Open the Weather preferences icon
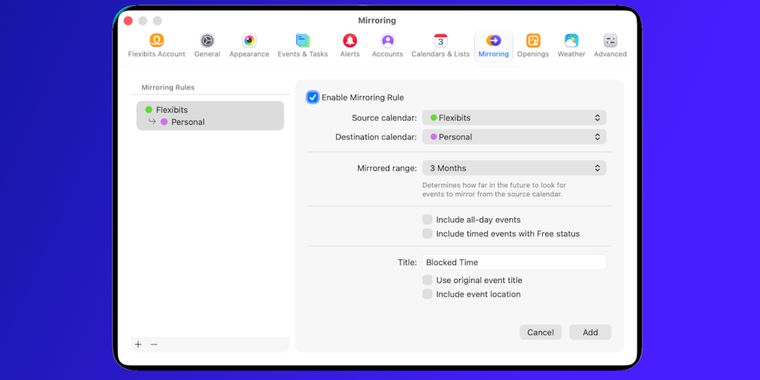Image resolution: width=760 pixels, height=380 pixels. (x=571, y=40)
